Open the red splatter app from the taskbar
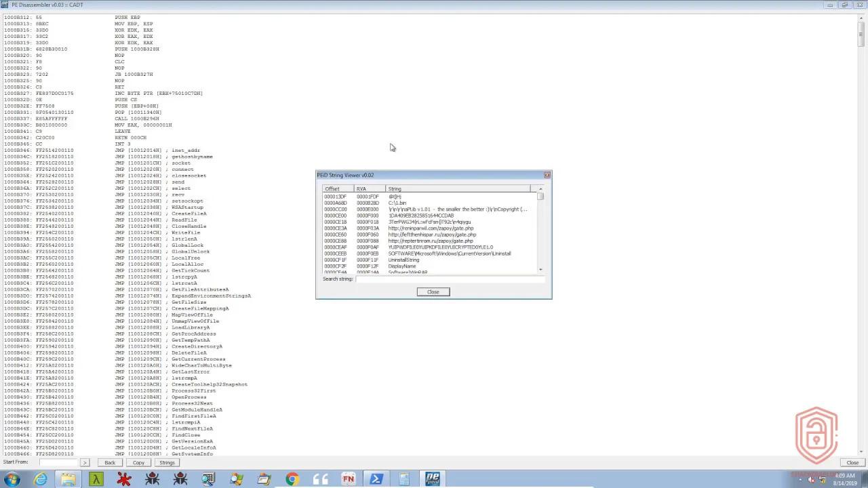 point(123,479)
